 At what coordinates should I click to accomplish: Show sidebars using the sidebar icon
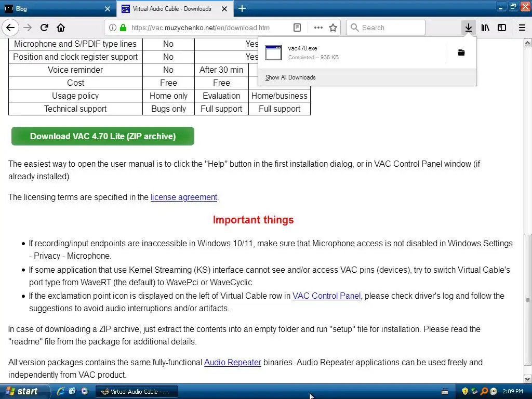502,28
